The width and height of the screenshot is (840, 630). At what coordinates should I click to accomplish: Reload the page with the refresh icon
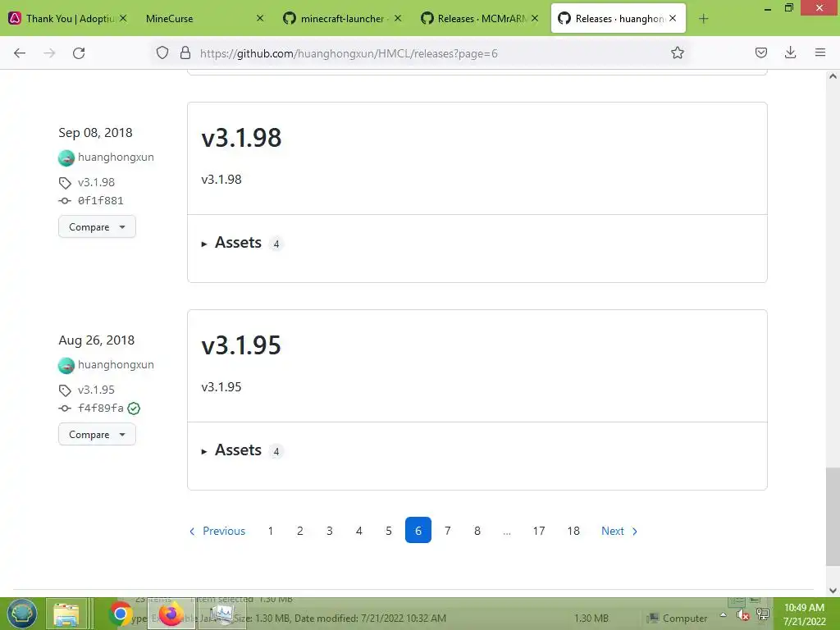79,53
